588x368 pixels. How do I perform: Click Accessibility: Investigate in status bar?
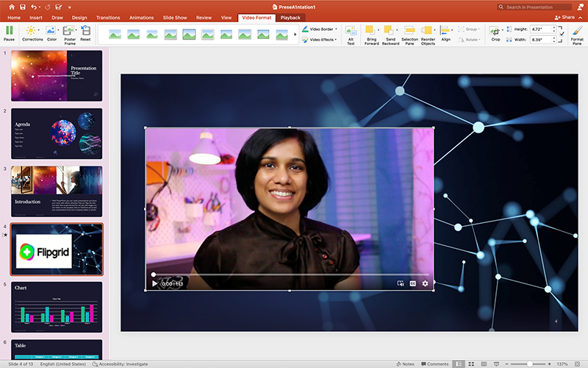point(121,364)
